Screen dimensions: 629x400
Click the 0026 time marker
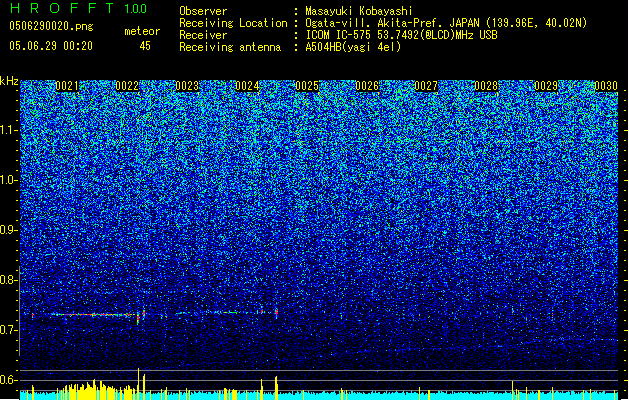coord(367,86)
